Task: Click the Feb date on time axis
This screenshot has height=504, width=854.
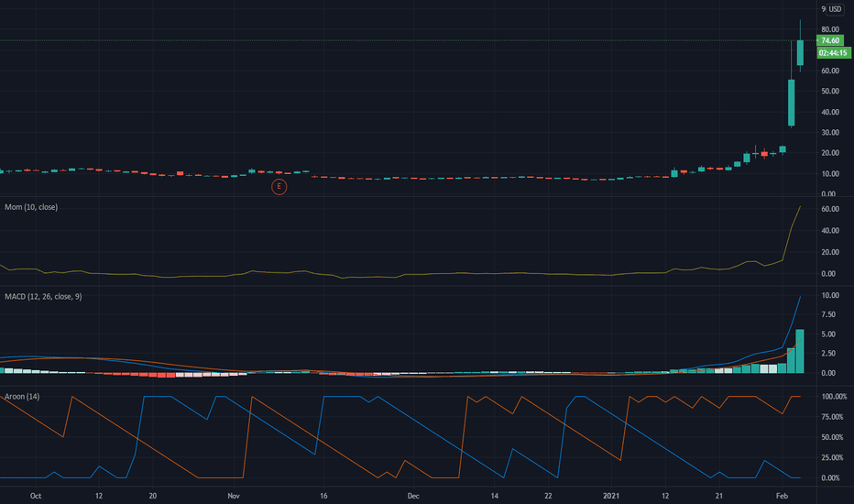Action: click(783, 496)
